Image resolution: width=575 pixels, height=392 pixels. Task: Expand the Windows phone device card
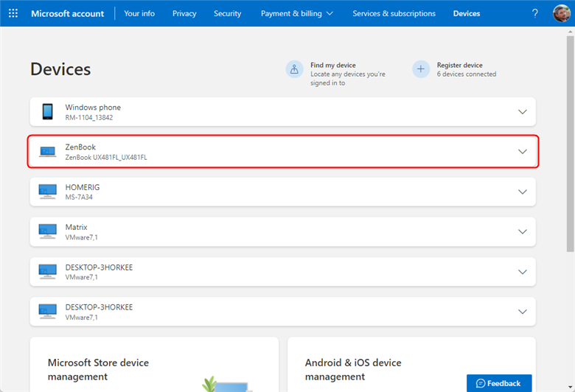pyautogui.click(x=522, y=112)
